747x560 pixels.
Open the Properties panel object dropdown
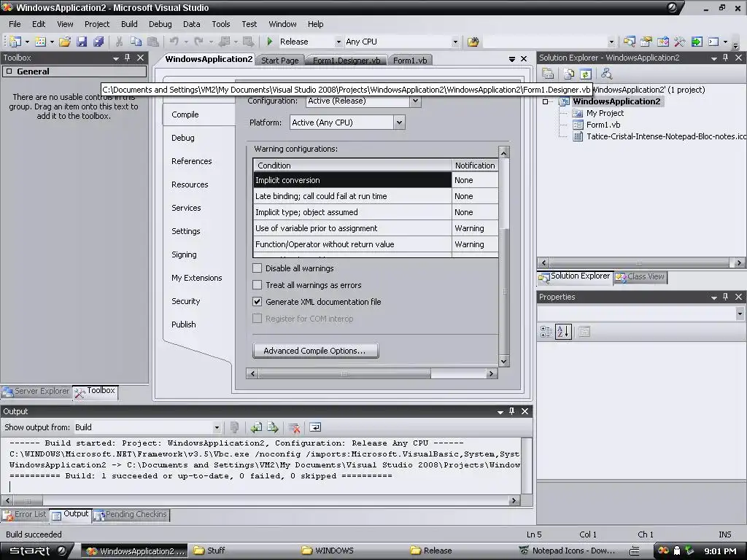740,314
